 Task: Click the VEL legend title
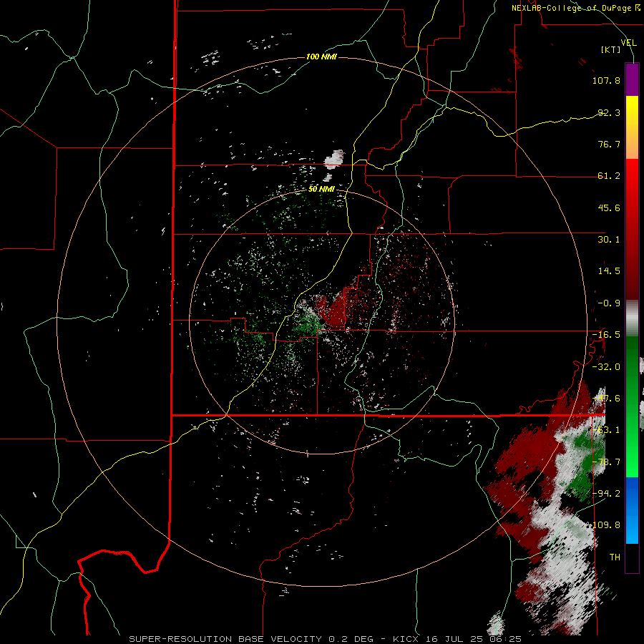628,43
